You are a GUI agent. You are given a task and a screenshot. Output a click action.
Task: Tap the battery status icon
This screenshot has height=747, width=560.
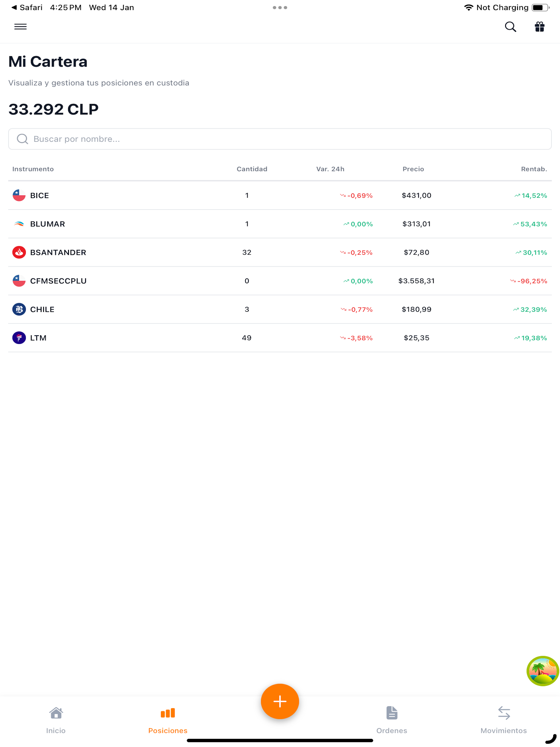(x=540, y=7)
